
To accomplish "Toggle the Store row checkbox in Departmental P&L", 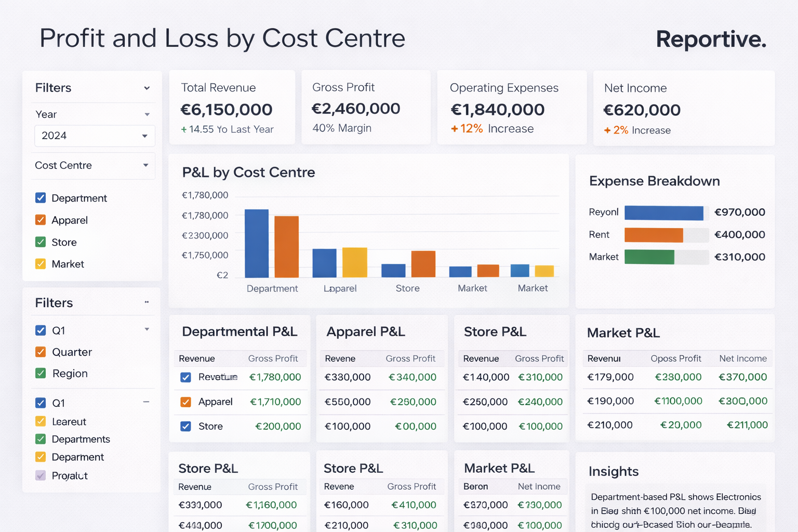I will click(x=185, y=426).
